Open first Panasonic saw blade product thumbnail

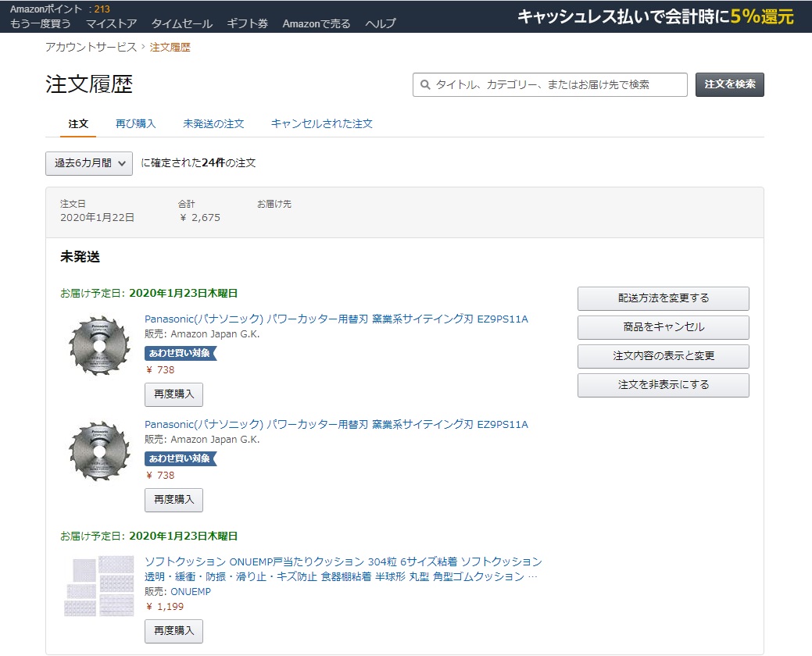coord(99,345)
